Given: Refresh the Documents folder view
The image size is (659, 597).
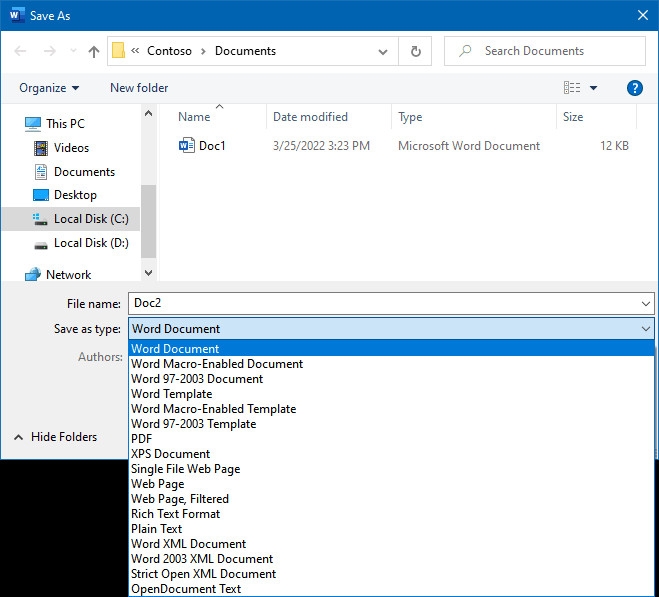Looking at the screenshot, I should pyautogui.click(x=415, y=51).
